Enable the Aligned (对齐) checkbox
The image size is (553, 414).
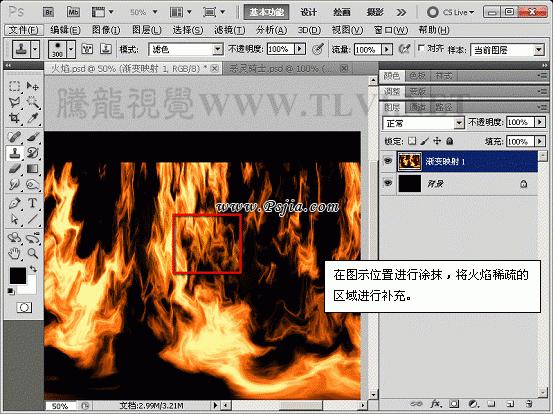[x=421, y=48]
